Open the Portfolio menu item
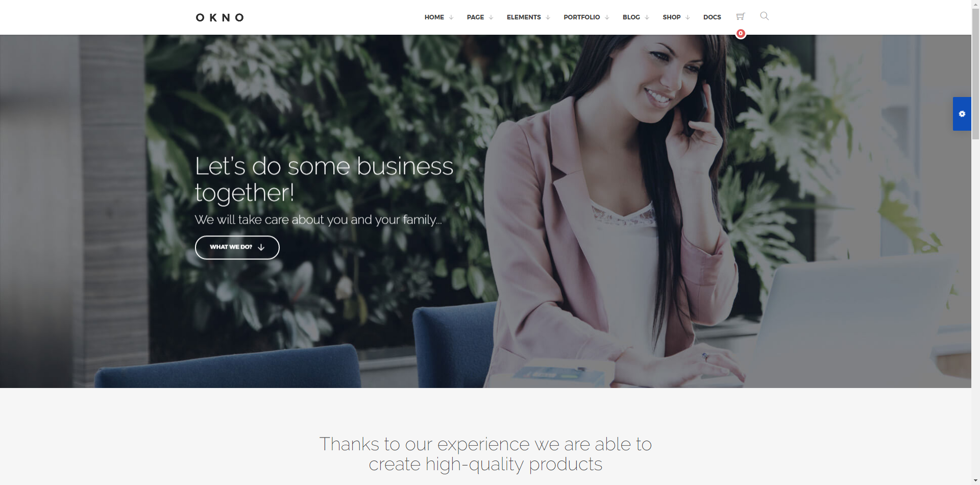Screen dimensions: 980x485 pos(582,17)
